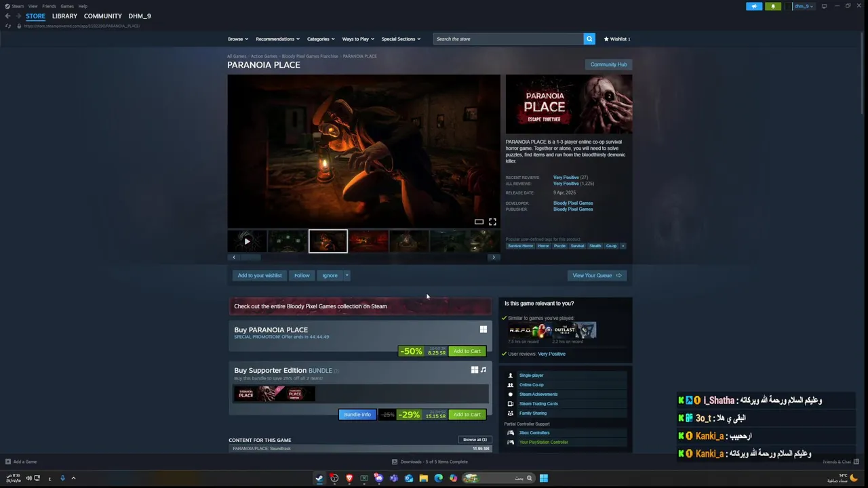Open Brave browser from the taskbar

(x=349, y=478)
